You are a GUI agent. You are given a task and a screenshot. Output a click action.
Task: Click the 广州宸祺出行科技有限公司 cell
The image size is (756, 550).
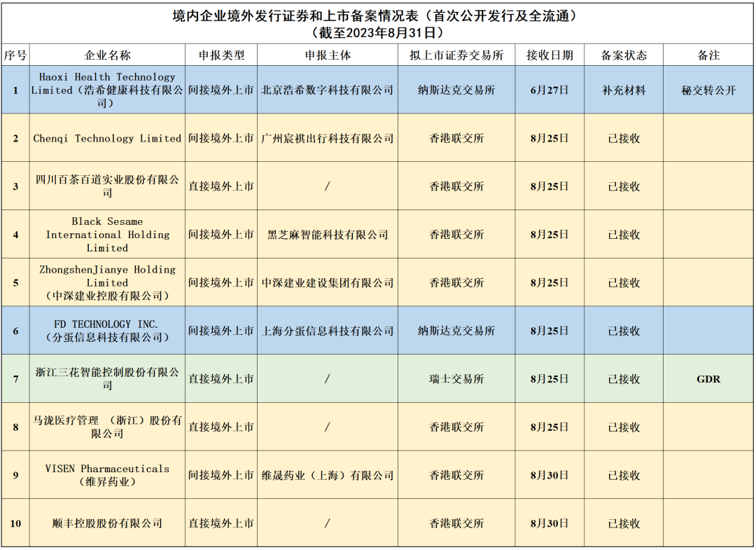coord(328,139)
